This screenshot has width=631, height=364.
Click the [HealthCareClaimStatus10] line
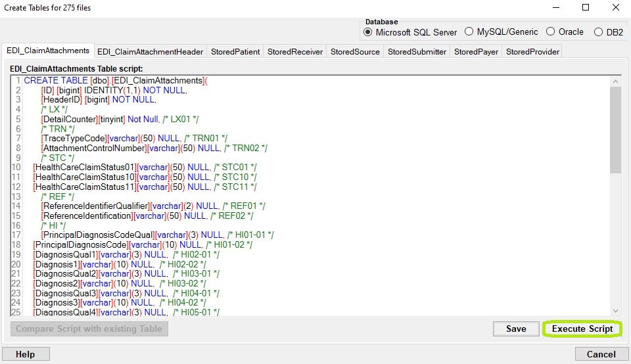coord(145,177)
